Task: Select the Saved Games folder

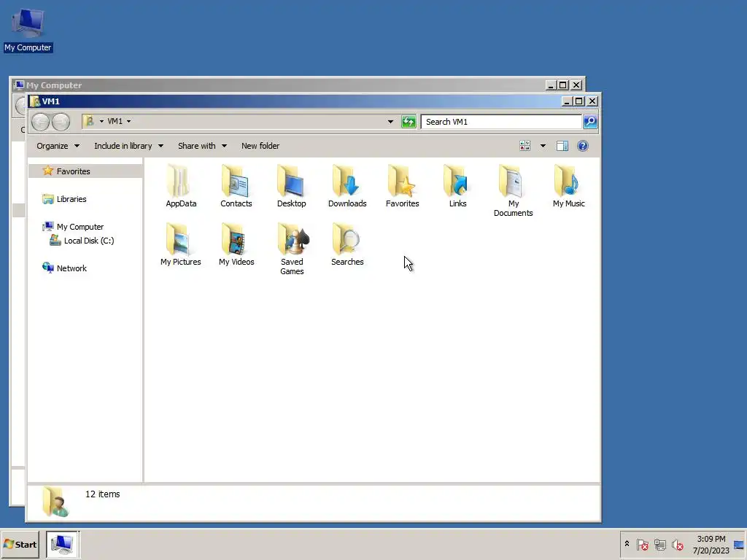Action: (x=292, y=249)
